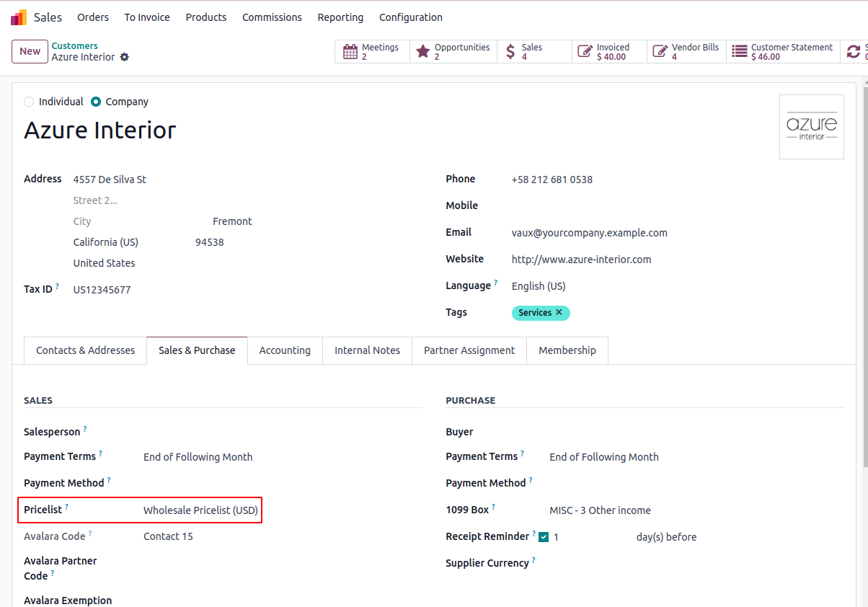Viewport: 868px width, 607px height.
Task: Toggle the Receipt Reminder checkbox
Action: (544, 537)
